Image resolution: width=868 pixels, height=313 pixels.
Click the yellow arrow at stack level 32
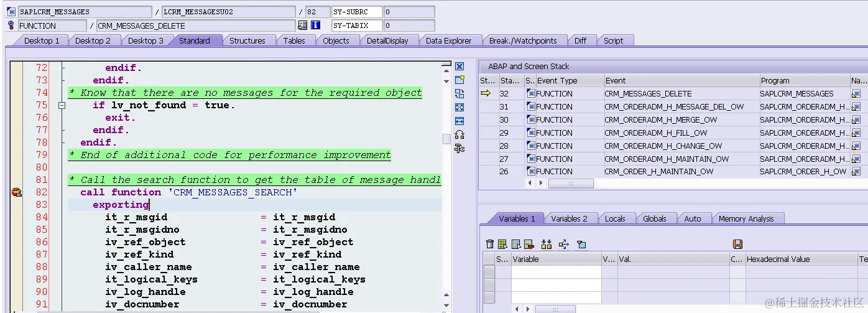tap(486, 93)
